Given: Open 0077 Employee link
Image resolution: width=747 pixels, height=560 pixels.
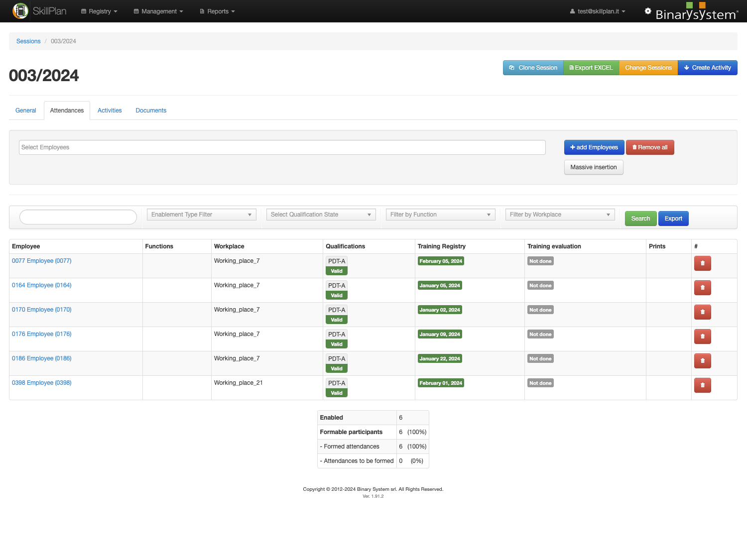Looking at the screenshot, I should 42,261.
